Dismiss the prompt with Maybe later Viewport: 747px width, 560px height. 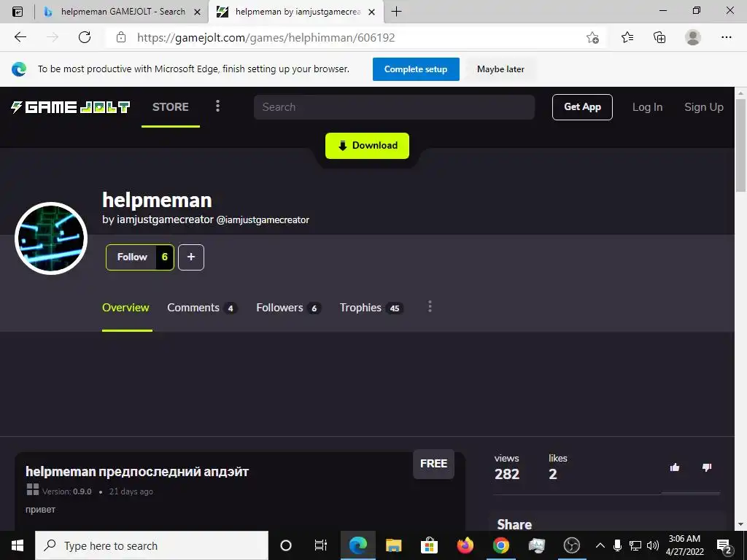[500, 69]
